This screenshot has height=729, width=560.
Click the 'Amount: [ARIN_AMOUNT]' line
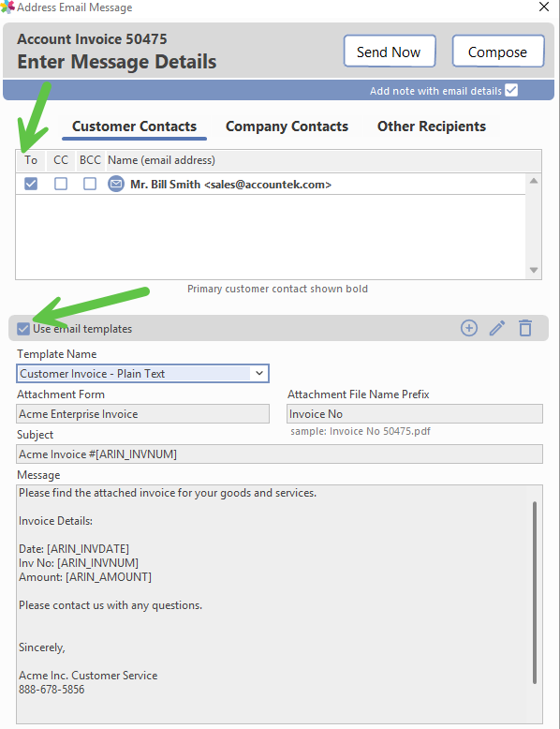click(85, 577)
